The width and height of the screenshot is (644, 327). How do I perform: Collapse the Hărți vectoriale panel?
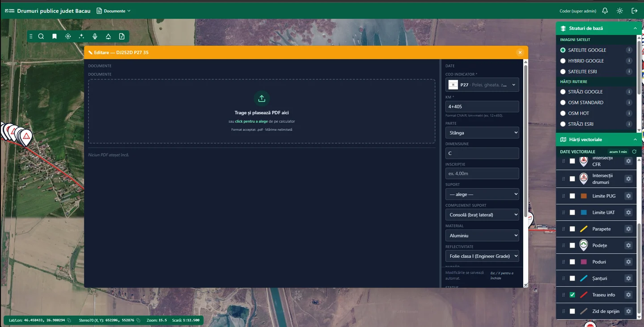635,139
